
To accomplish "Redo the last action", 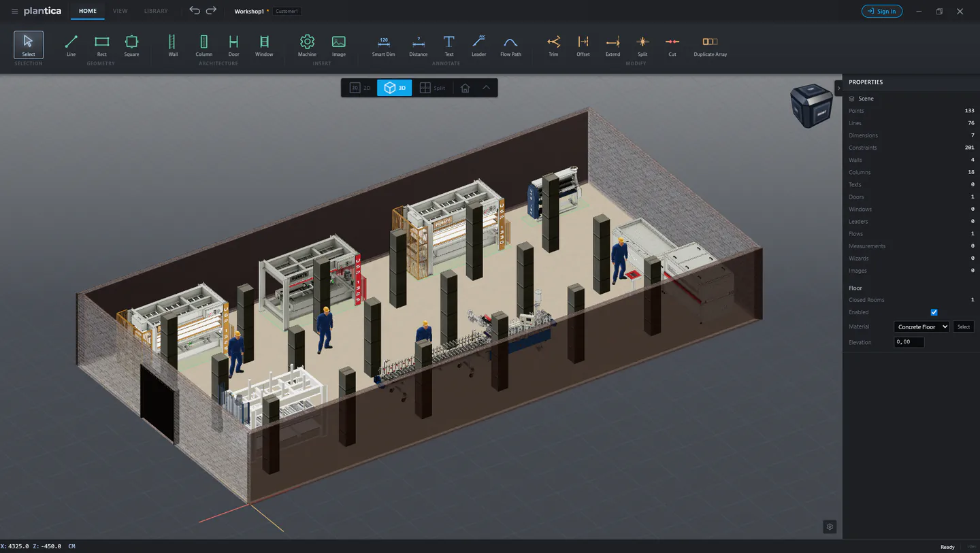I will click(x=211, y=11).
